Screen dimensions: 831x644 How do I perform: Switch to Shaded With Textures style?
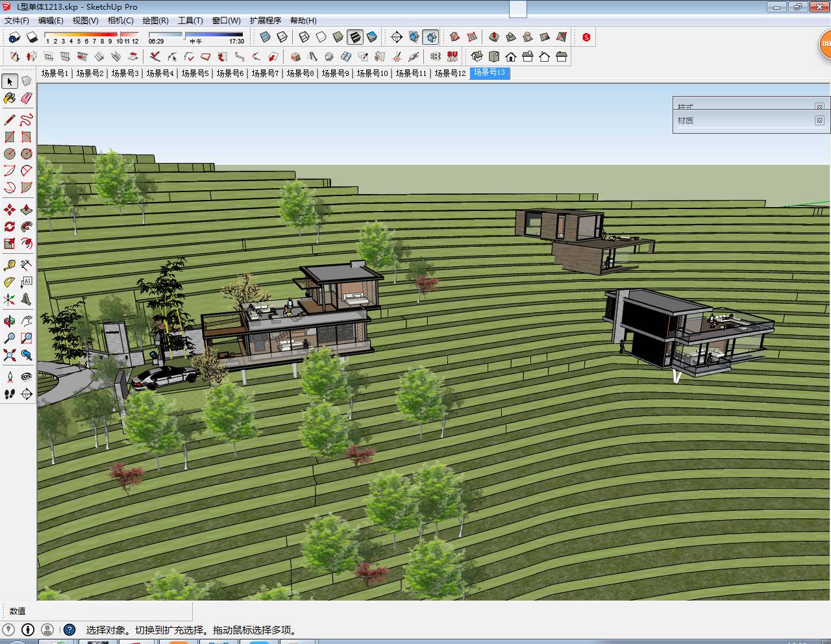pyautogui.click(x=355, y=37)
